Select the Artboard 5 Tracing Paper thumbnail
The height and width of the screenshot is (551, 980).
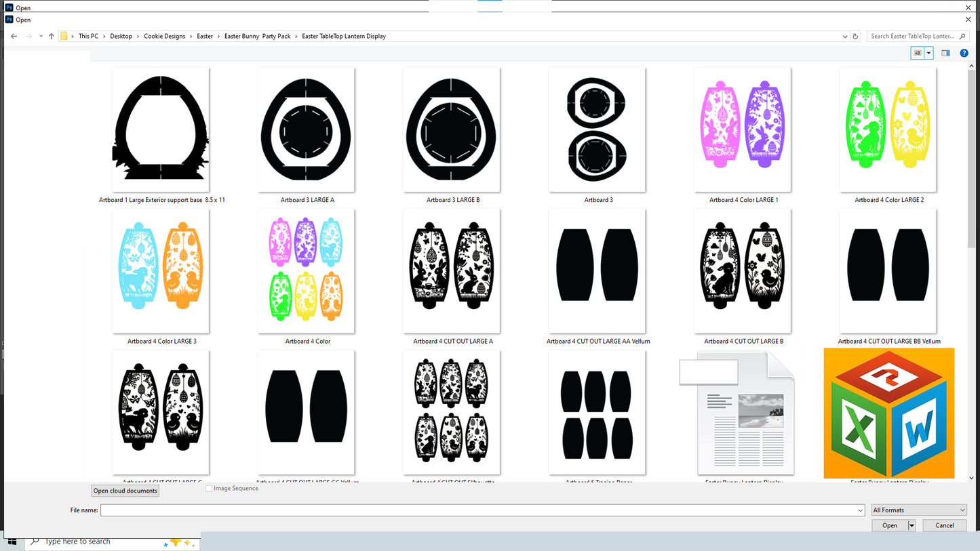(x=597, y=412)
